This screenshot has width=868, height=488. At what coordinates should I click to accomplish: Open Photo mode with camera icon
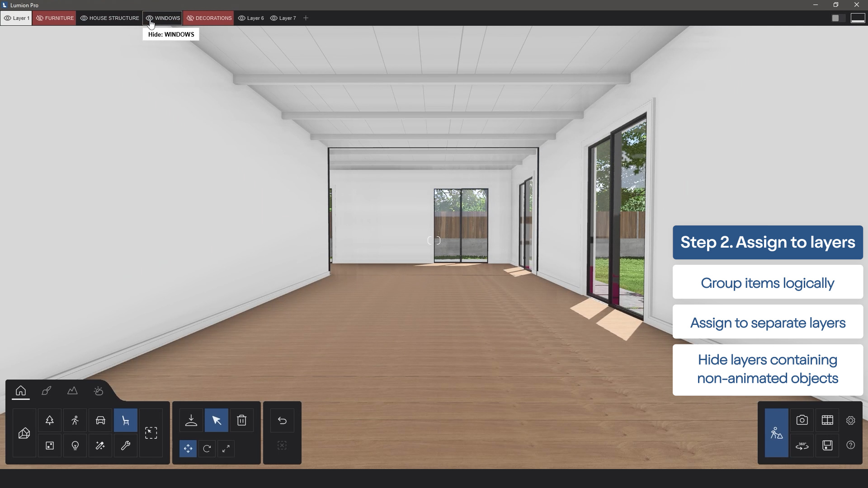coord(802,420)
